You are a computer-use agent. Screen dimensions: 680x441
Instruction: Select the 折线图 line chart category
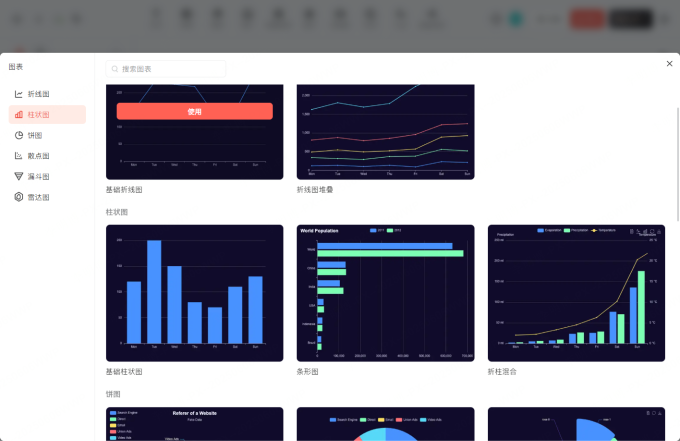pos(47,94)
